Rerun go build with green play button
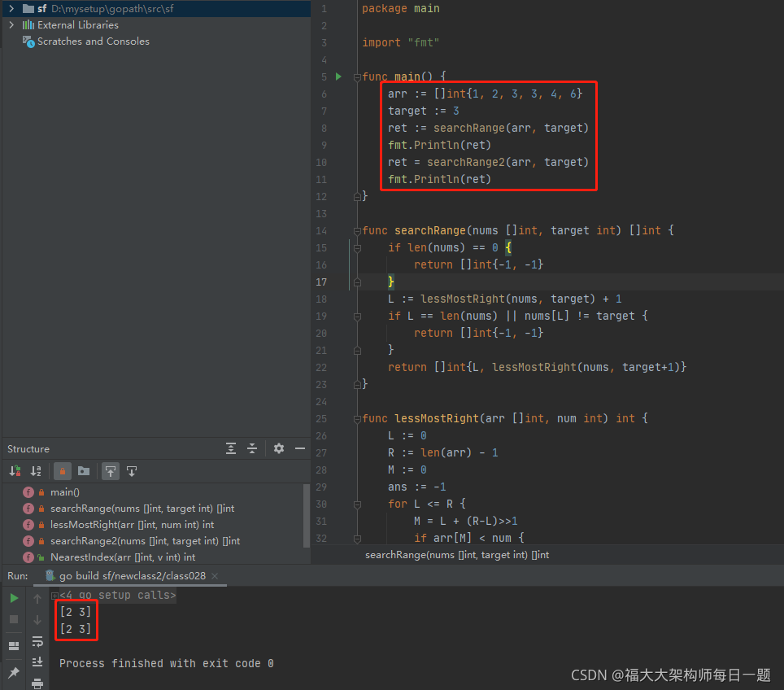Viewport: 784px width, 690px height. click(x=14, y=598)
